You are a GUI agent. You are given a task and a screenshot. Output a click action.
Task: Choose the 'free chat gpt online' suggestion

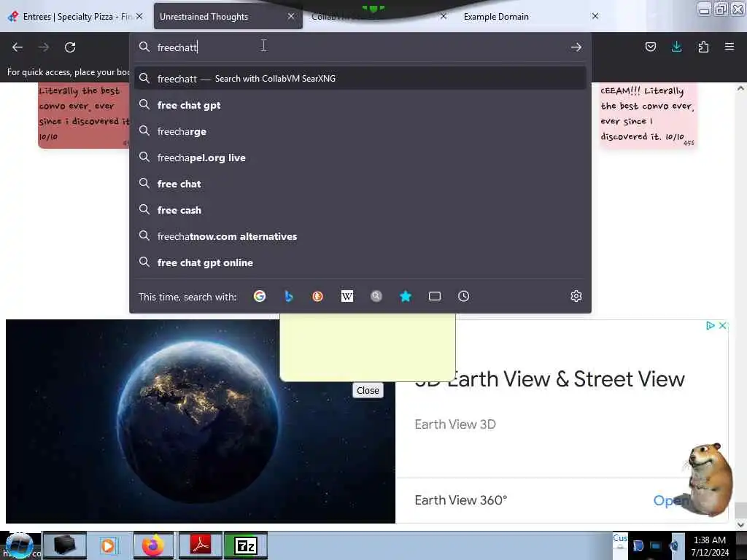360,262
